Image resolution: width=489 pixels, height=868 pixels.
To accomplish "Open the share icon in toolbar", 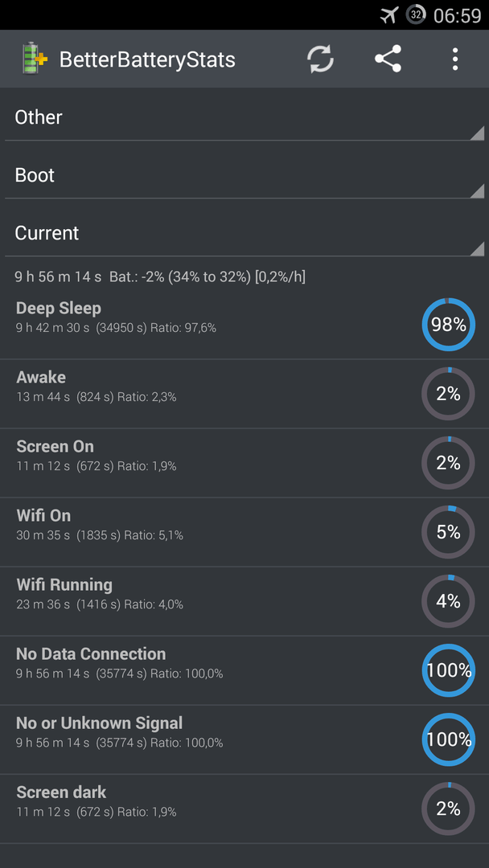I will point(388,59).
